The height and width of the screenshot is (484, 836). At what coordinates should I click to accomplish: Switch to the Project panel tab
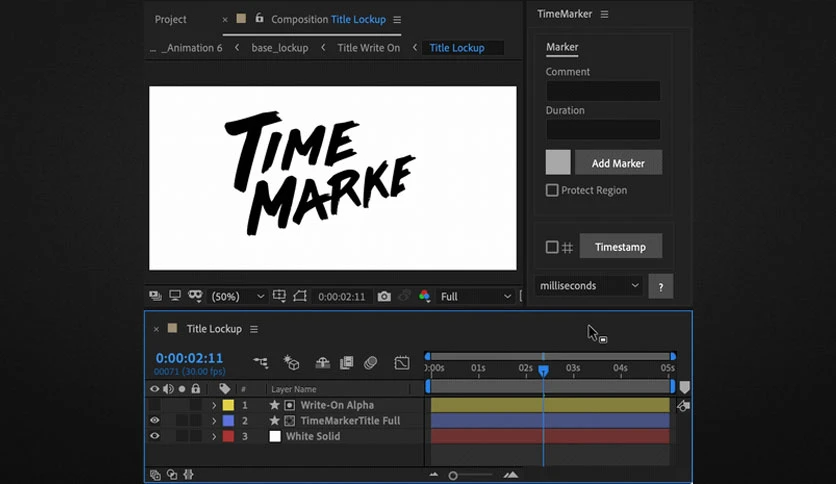tap(171, 19)
